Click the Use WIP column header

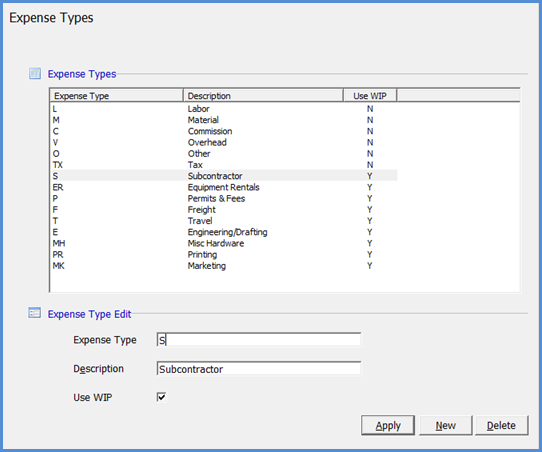click(370, 96)
